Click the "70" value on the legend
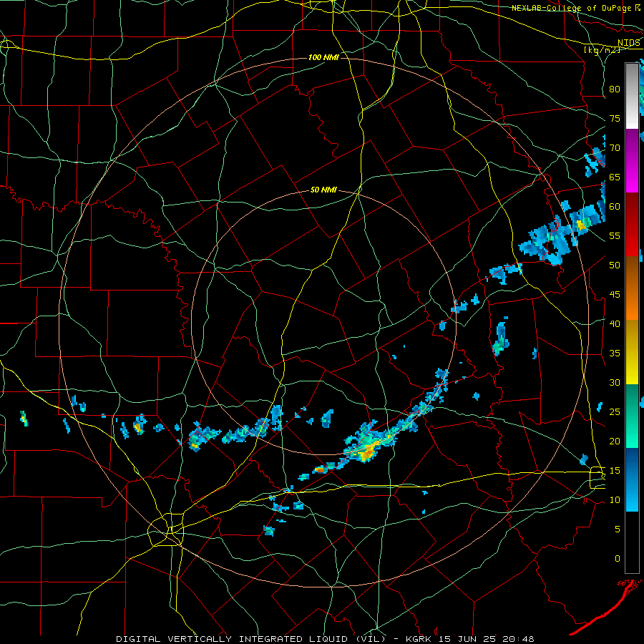 click(x=615, y=148)
